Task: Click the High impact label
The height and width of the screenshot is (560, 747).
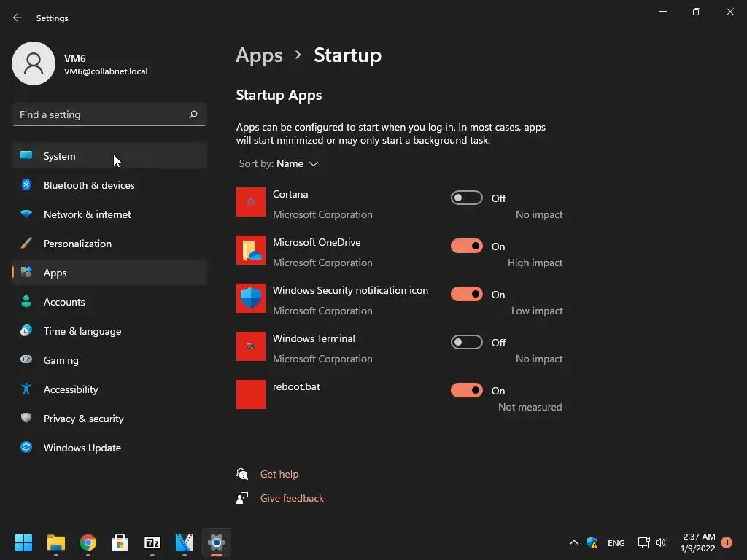Action: (x=535, y=262)
